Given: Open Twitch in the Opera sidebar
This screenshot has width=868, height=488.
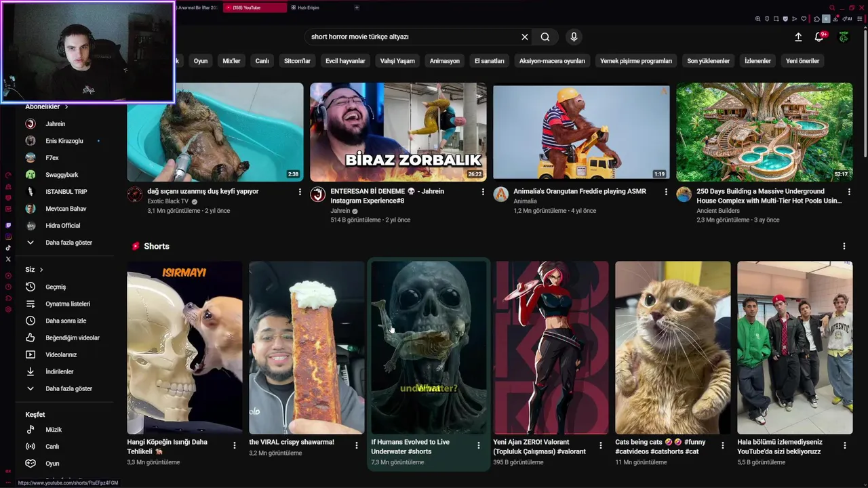Looking at the screenshot, I should point(8,225).
